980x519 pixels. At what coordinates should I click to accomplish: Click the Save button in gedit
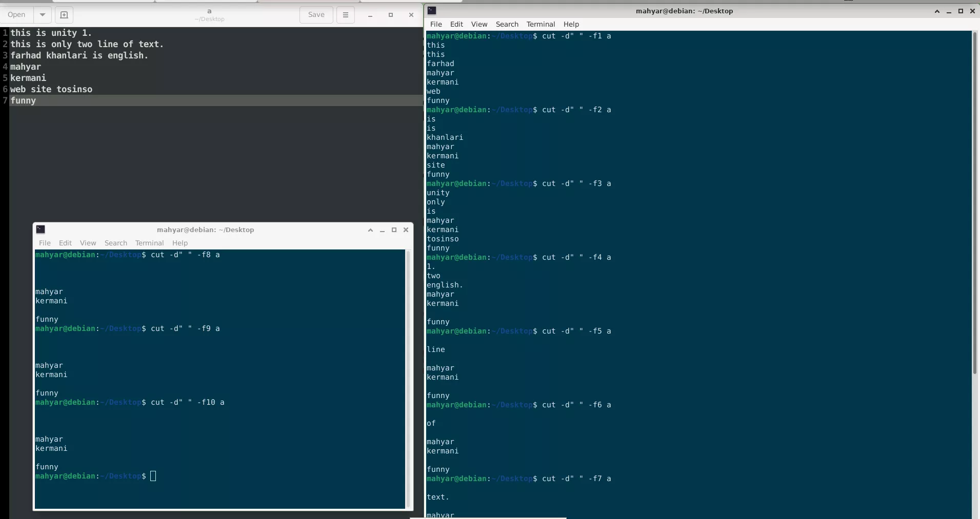[316, 15]
